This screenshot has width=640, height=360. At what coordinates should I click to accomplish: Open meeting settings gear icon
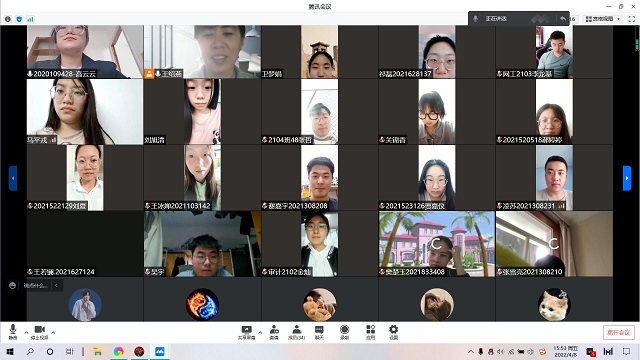point(393,332)
